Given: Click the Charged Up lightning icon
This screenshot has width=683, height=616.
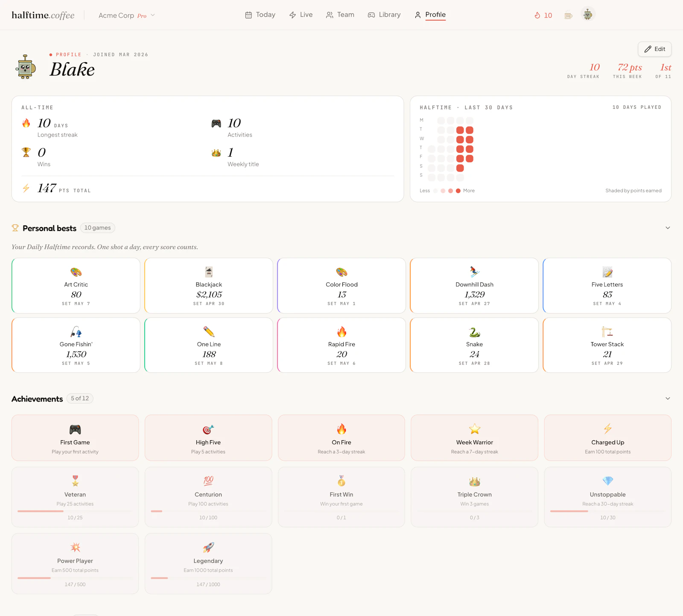Looking at the screenshot, I should click(608, 429).
